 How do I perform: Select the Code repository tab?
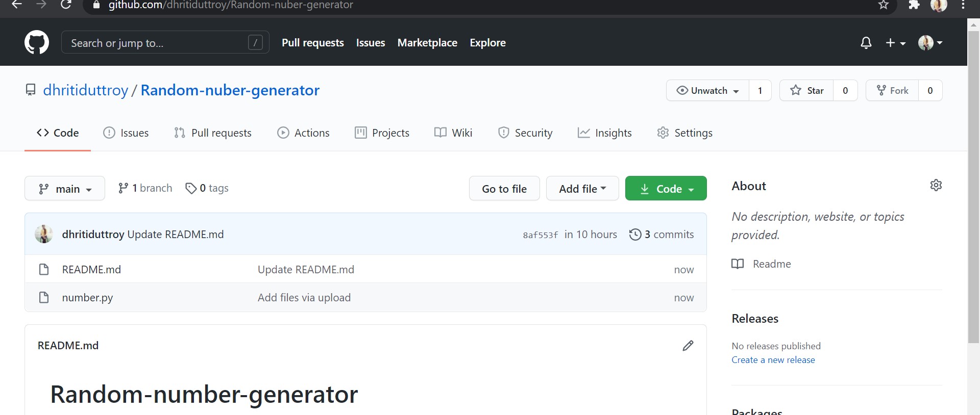point(58,133)
